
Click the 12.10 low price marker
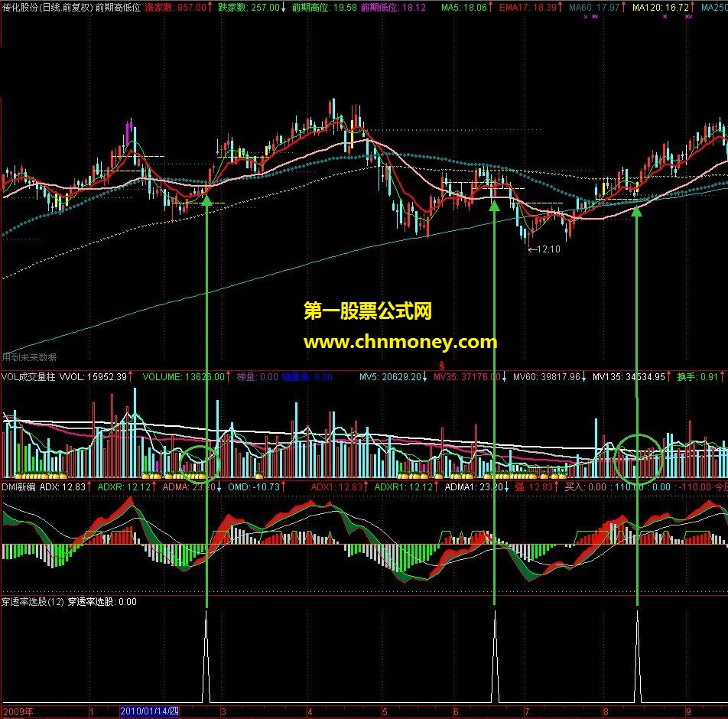point(544,249)
